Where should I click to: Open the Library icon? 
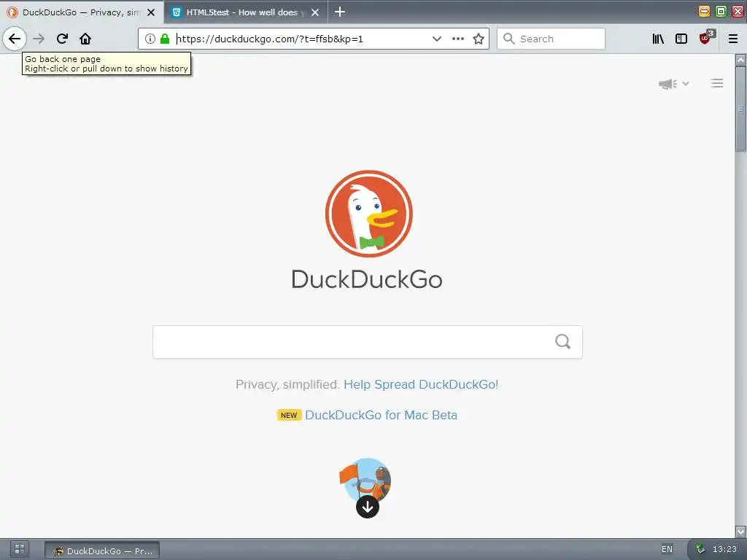pyautogui.click(x=658, y=39)
